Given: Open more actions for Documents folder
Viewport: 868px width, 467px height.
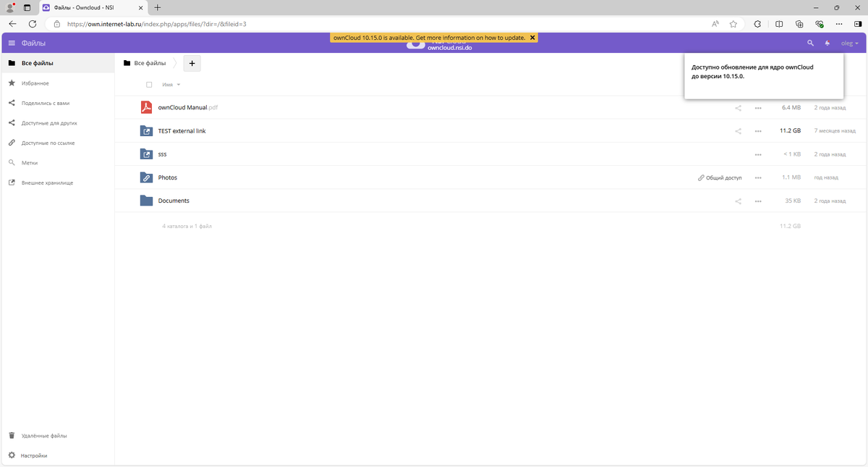Looking at the screenshot, I should point(758,201).
